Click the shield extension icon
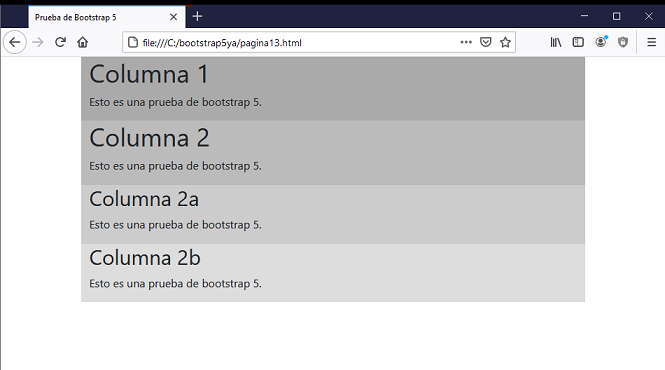665x370 pixels. 623,42
